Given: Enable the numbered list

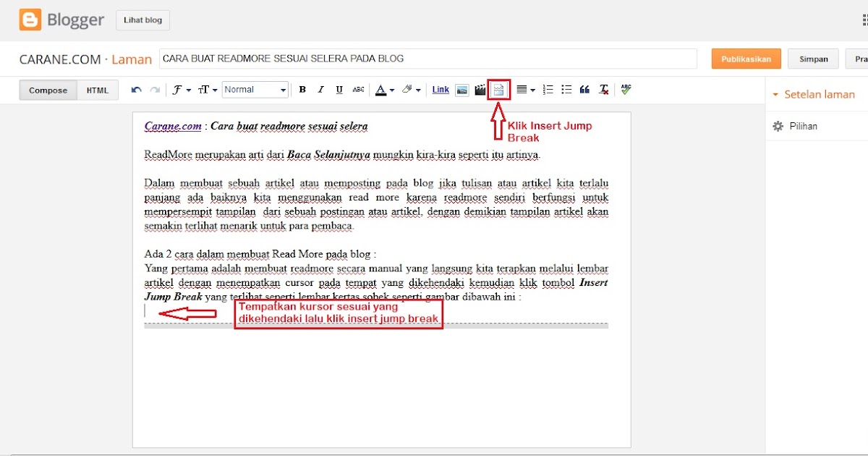Looking at the screenshot, I should 548,90.
